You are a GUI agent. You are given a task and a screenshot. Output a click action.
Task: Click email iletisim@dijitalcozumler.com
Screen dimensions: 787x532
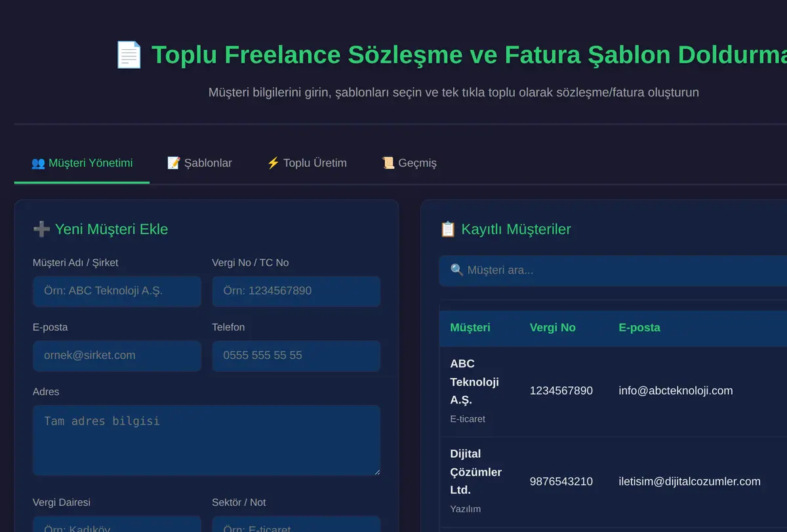(x=690, y=481)
